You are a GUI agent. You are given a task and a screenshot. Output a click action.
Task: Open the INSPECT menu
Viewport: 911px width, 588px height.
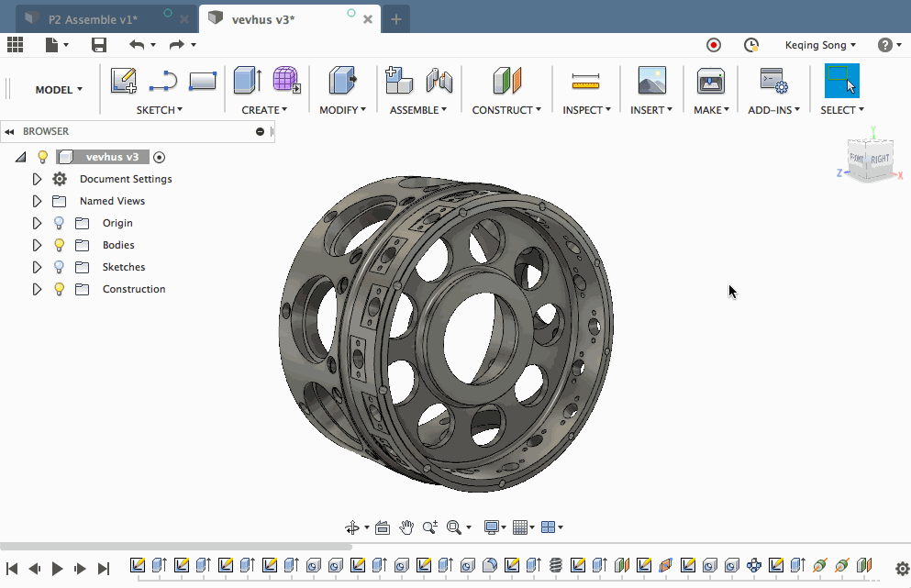586,110
